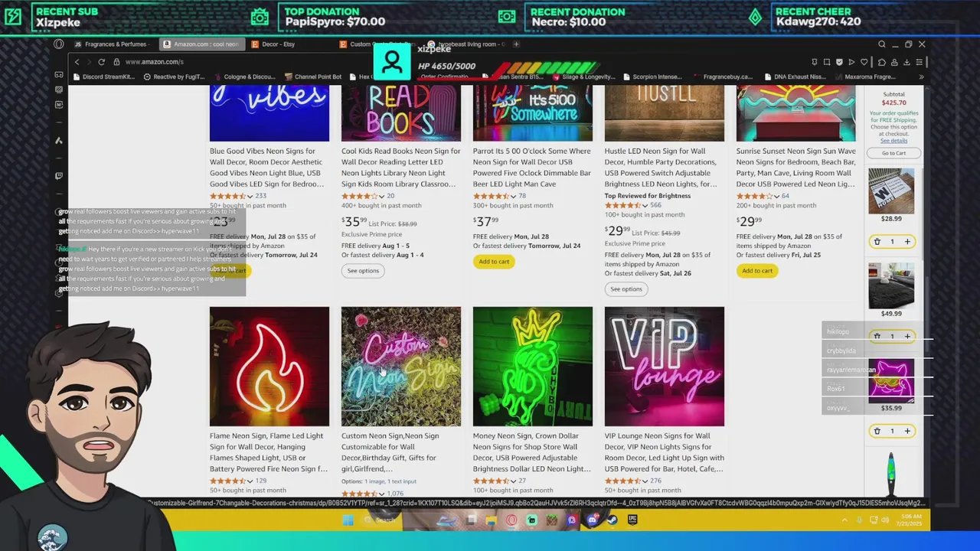Expand rating dropdown for VIP Lounge sign

tap(645, 481)
